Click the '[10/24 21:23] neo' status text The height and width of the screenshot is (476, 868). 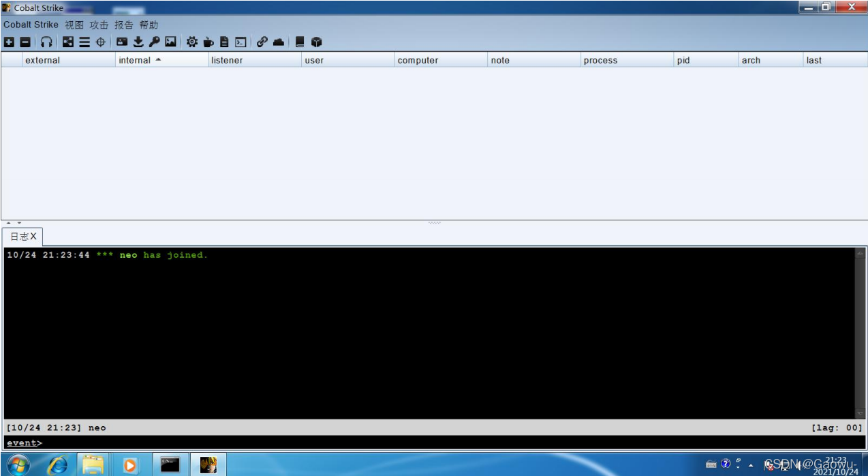pos(57,428)
